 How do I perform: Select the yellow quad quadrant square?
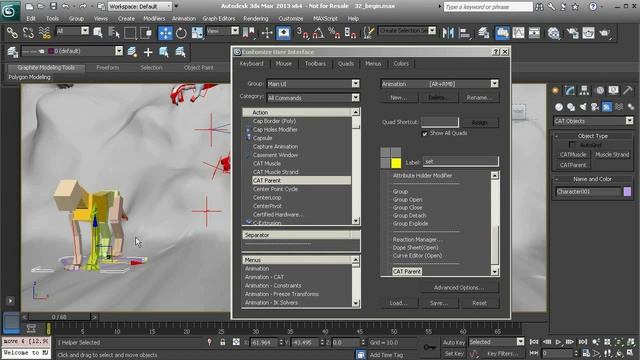(x=396, y=163)
